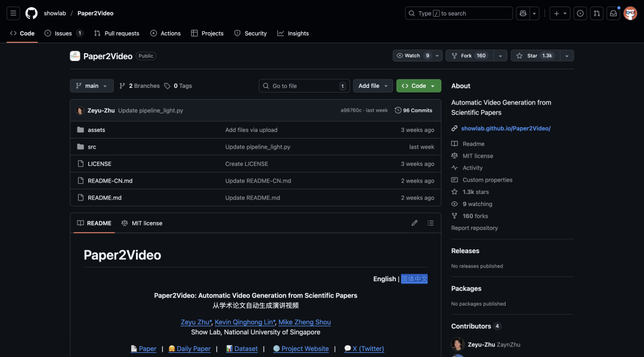Go to GitHub homepage via Octocat logo
The image size is (644, 357).
[x=32, y=13]
